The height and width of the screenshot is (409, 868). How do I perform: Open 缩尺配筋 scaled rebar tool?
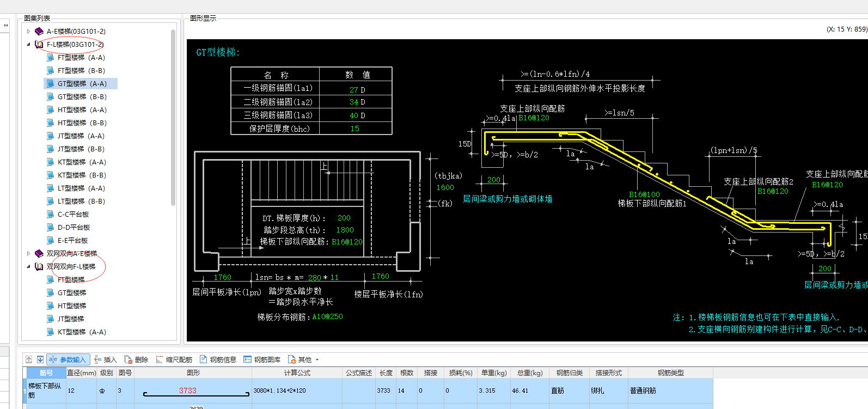[x=174, y=359]
